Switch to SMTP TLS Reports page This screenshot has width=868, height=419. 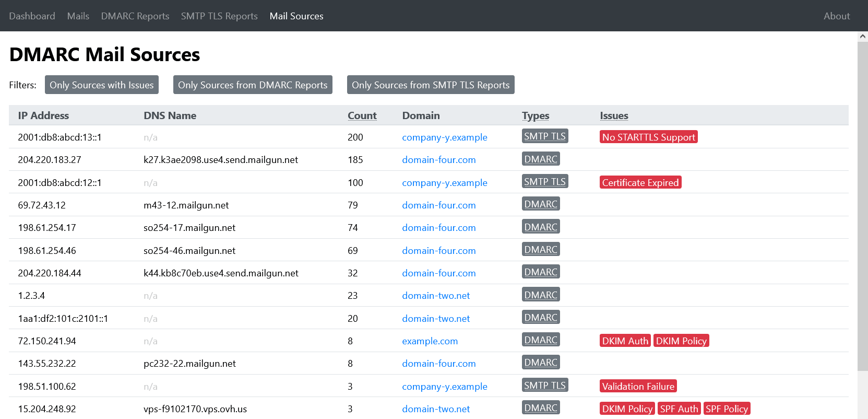click(219, 16)
